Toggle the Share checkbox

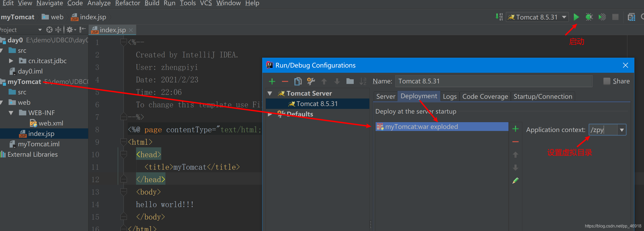[x=607, y=81]
